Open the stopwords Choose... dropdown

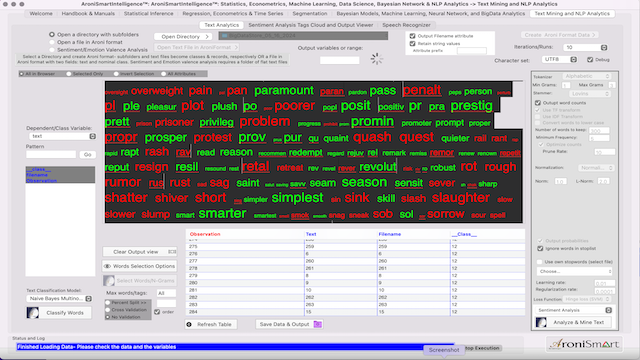tap(574, 271)
